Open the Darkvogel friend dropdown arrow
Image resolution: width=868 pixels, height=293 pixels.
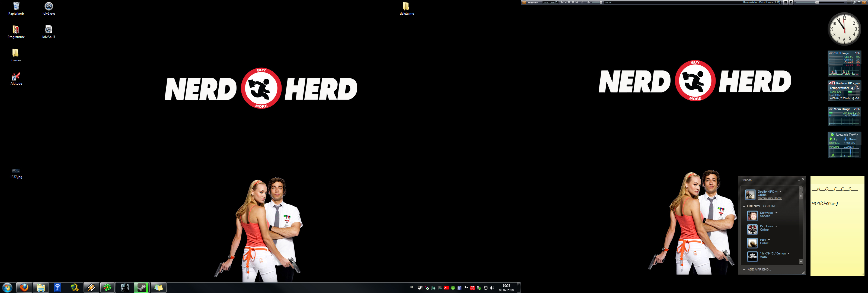[776, 213]
